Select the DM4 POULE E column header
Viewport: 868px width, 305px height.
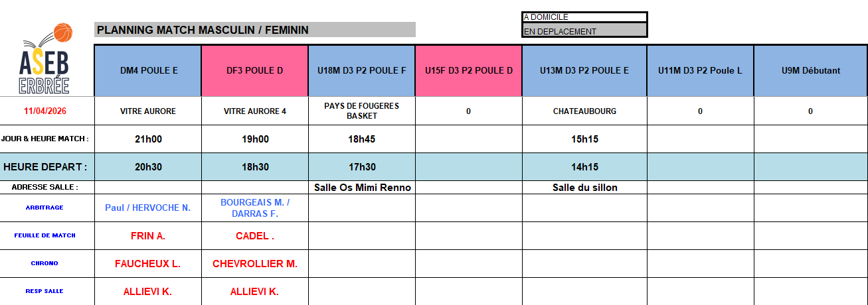(147, 70)
